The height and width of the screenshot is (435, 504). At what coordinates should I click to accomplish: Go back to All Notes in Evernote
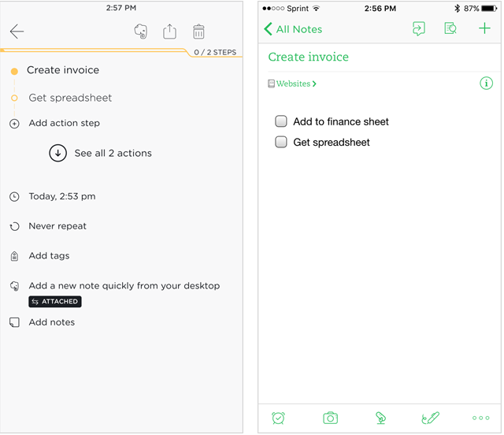(299, 29)
